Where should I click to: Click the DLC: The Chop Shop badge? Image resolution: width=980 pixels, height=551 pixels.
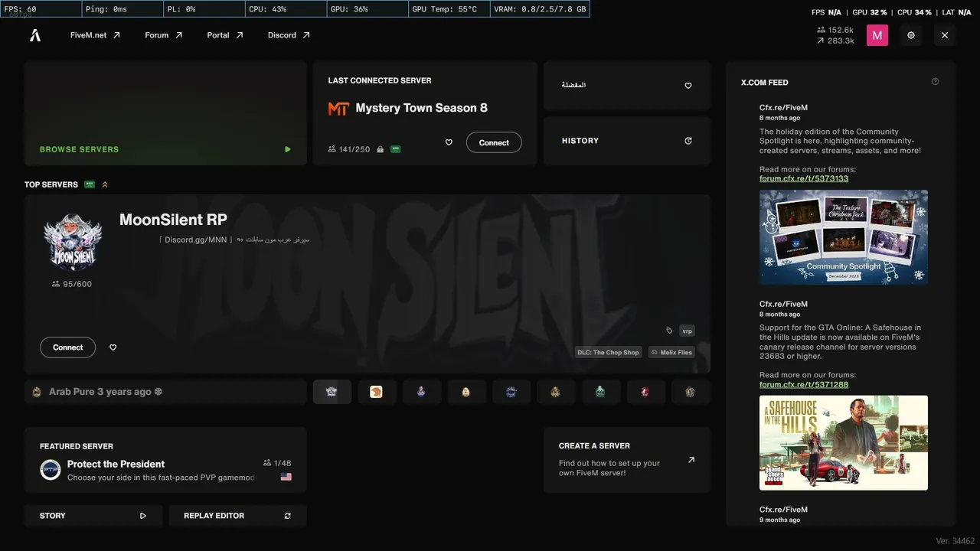click(608, 352)
